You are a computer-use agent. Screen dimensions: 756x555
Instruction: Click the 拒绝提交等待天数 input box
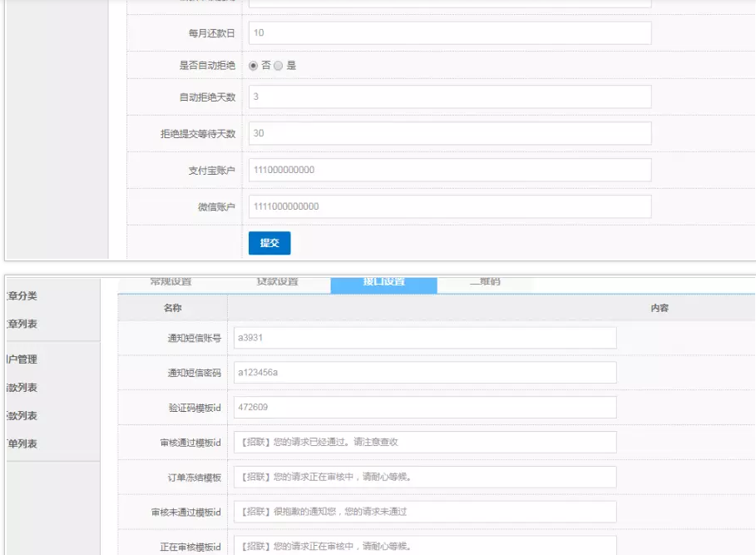[x=449, y=133]
